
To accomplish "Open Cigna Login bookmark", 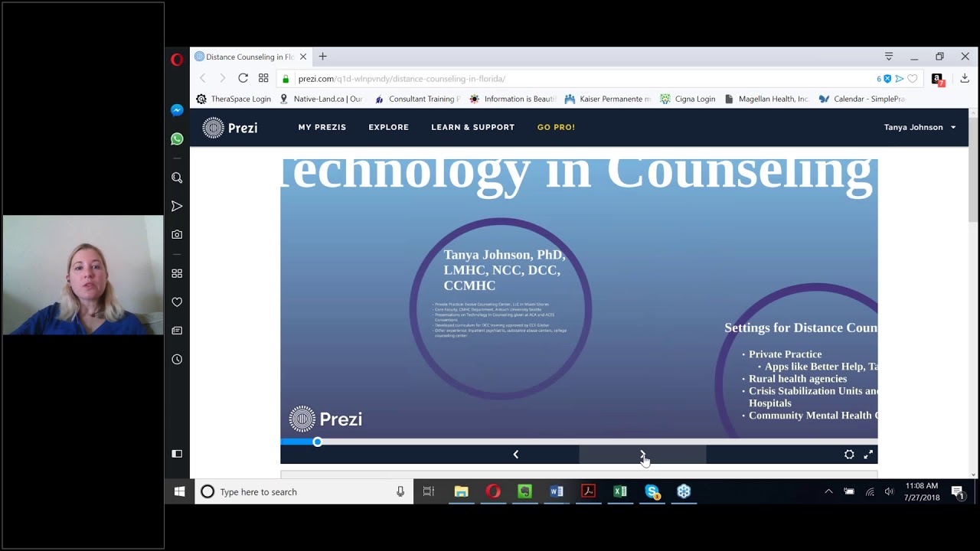I will point(688,99).
